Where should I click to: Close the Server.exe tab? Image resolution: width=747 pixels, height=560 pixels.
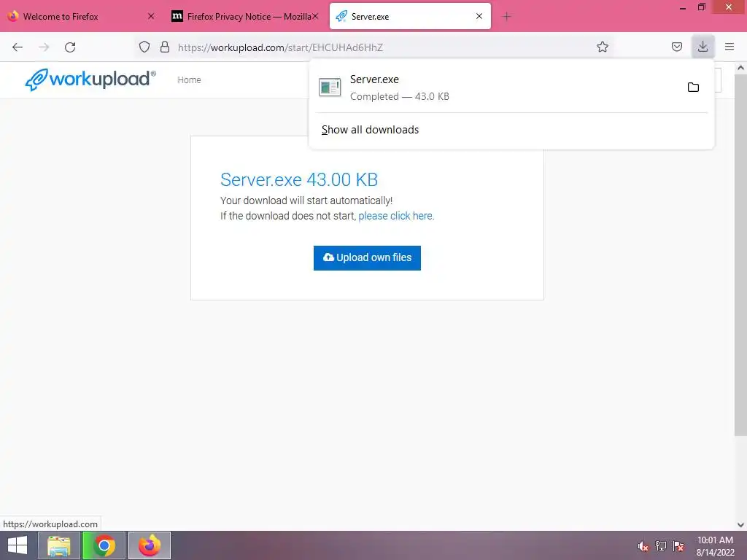coord(479,16)
